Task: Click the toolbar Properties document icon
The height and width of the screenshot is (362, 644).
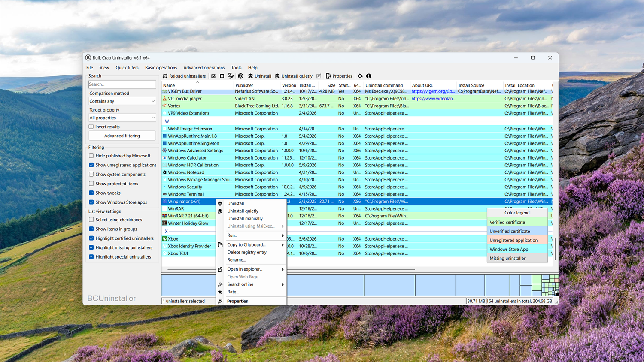Action: tap(328, 76)
